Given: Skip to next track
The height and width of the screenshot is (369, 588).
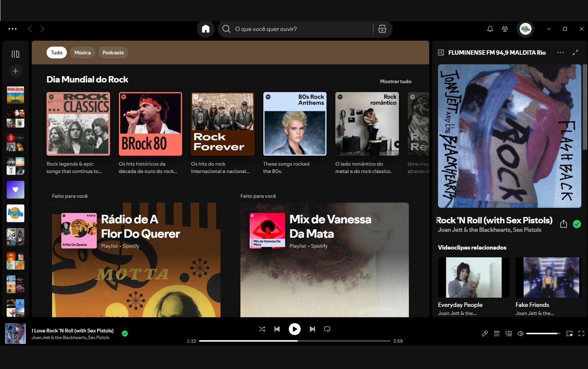Looking at the screenshot, I should point(312,329).
